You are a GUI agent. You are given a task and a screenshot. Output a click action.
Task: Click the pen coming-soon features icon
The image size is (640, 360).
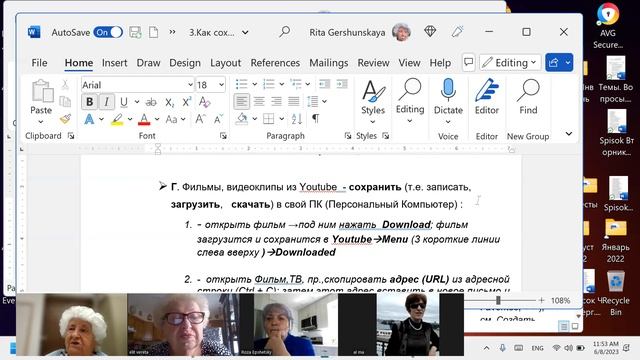click(x=457, y=31)
